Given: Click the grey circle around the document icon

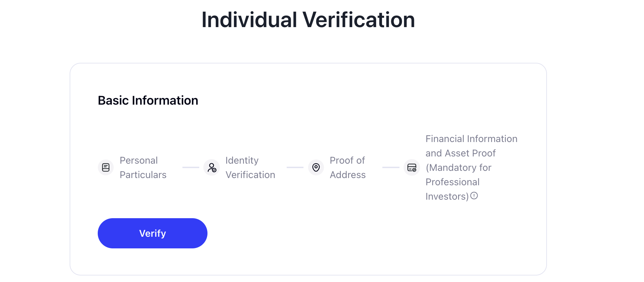Looking at the screenshot, I should coord(106,167).
